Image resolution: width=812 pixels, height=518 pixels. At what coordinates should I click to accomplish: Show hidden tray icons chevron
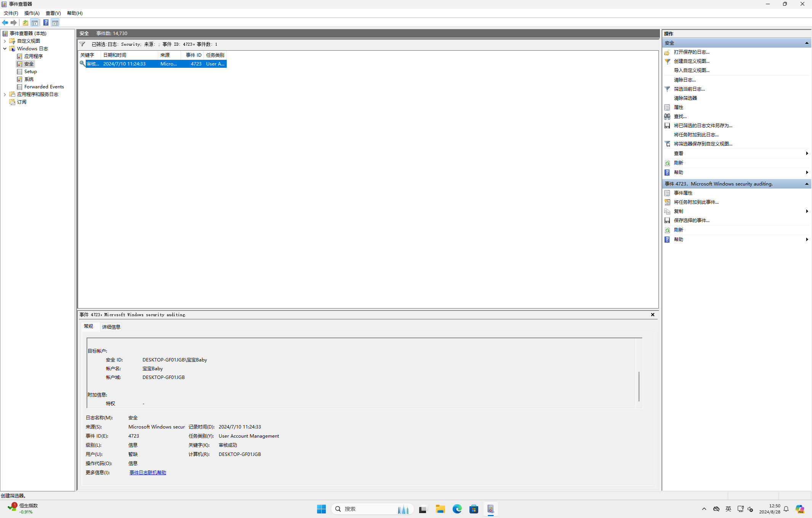[x=704, y=509]
